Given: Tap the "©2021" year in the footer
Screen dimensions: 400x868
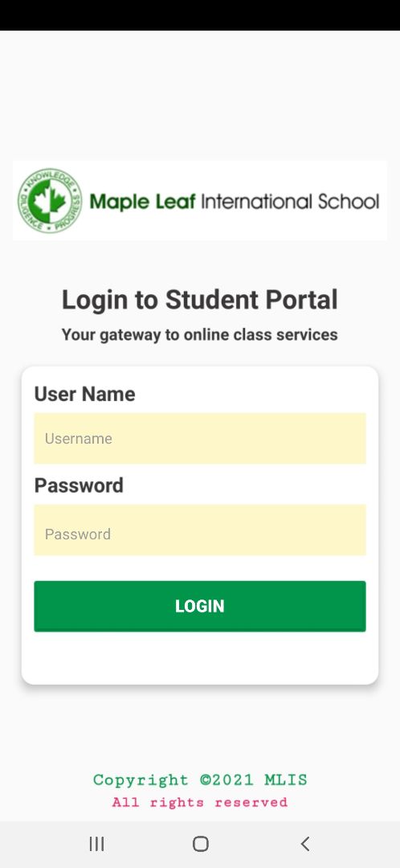Looking at the screenshot, I should [x=227, y=780].
